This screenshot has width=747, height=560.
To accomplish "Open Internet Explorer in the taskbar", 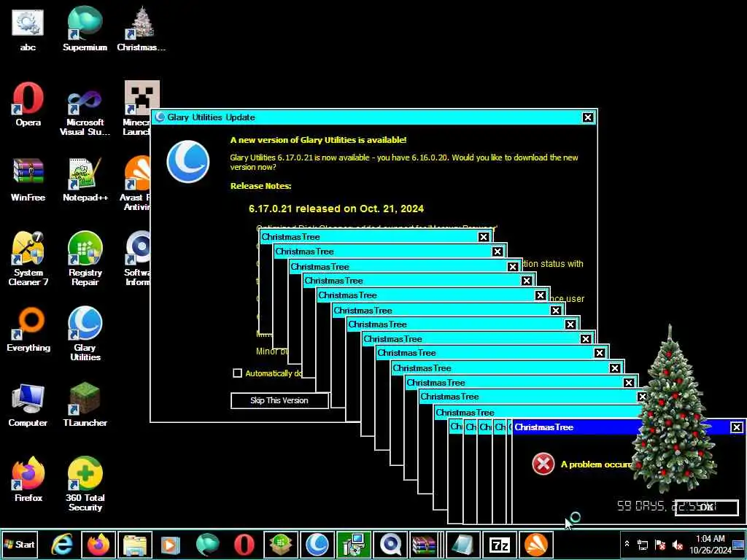I will tap(63, 544).
